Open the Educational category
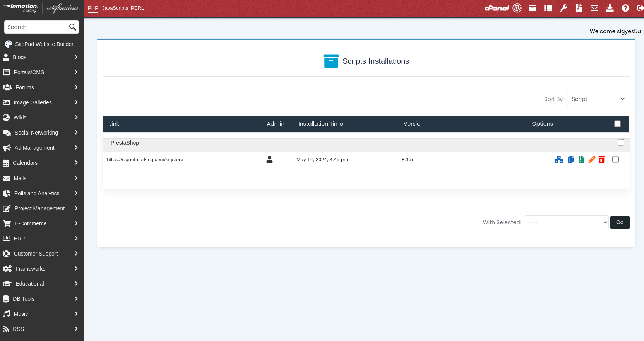The height and width of the screenshot is (341, 644). [42, 284]
